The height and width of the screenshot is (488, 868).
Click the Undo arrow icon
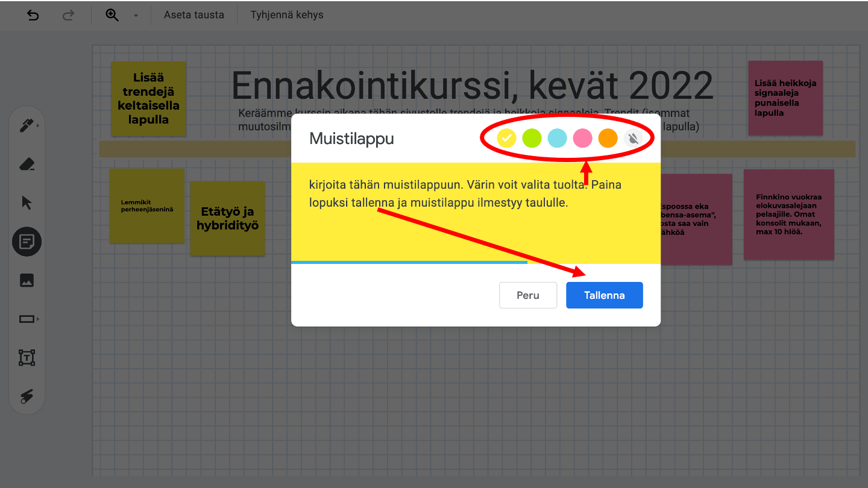tap(33, 15)
